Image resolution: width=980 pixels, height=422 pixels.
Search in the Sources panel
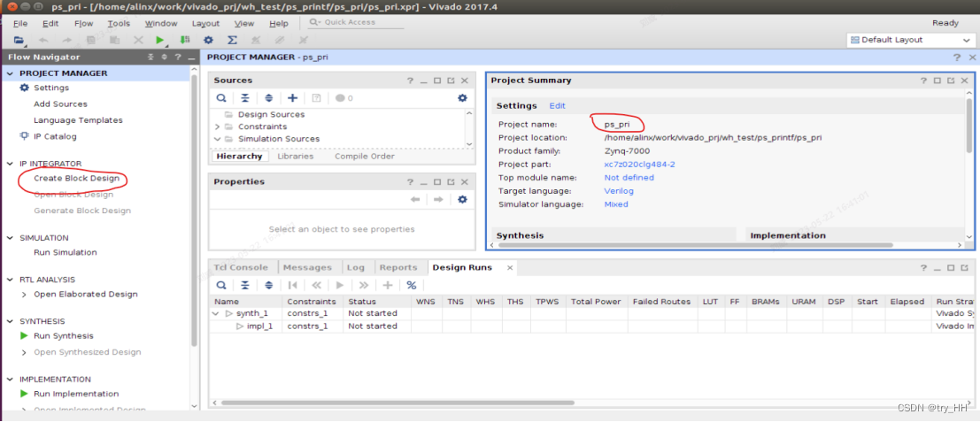[221, 98]
